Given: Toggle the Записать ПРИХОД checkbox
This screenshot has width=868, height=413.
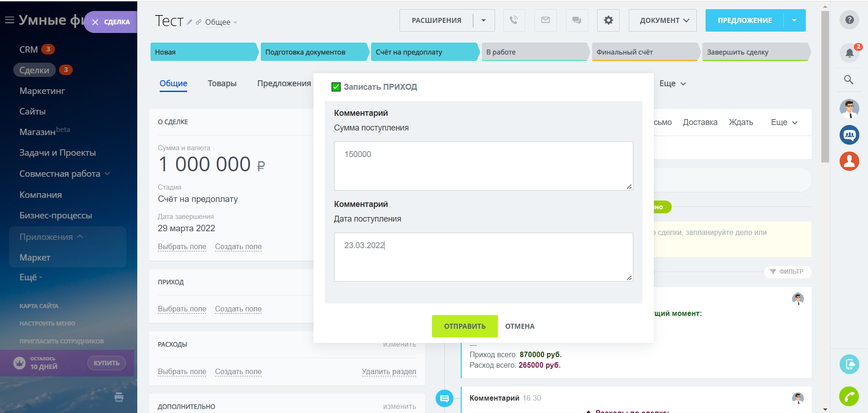Looking at the screenshot, I should 336,87.
